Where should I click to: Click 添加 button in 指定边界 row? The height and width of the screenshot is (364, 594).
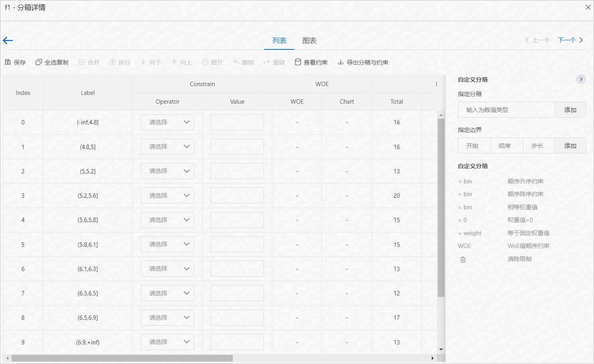coord(570,146)
